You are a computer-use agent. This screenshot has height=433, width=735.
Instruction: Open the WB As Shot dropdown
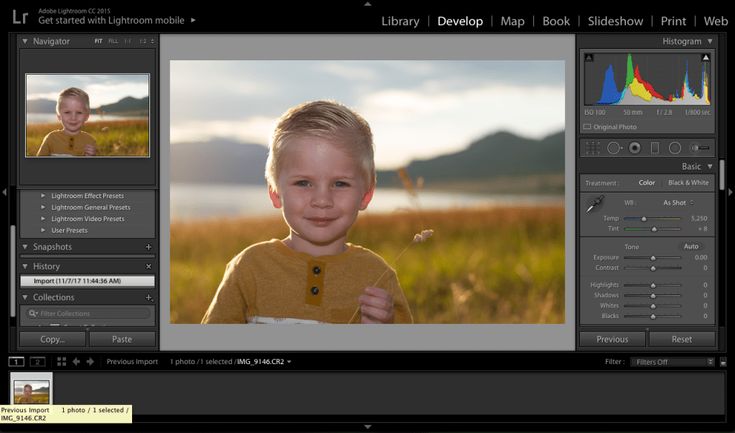(x=681, y=202)
